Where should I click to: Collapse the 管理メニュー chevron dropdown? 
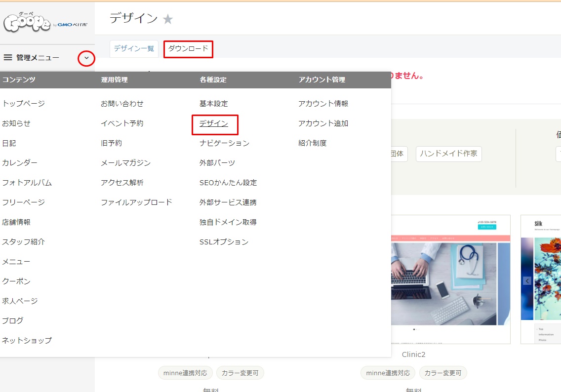point(86,58)
